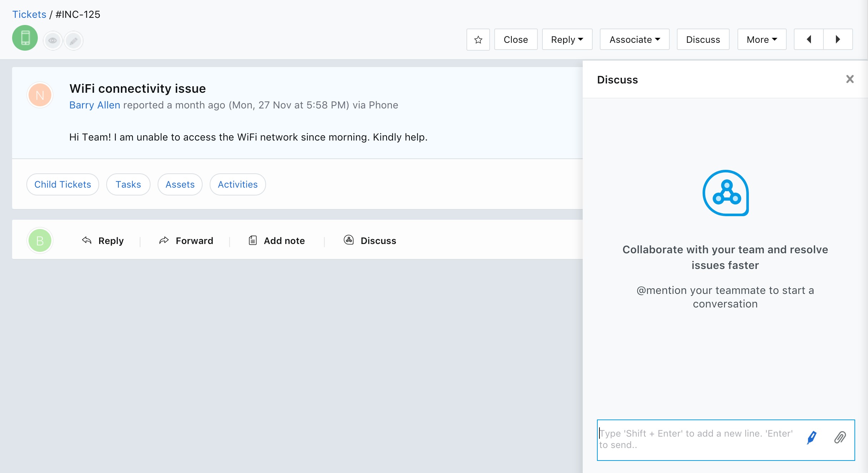Star this ticket as favorite

coord(478,40)
